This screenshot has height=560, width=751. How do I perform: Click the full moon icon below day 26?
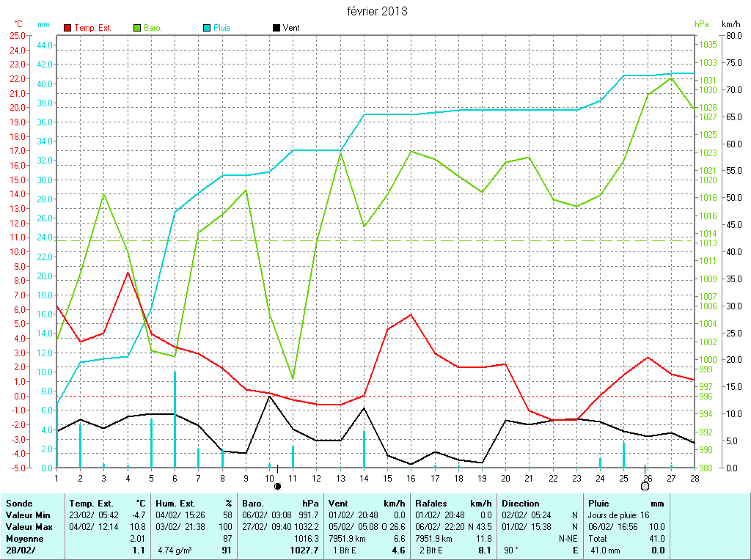pos(645,486)
